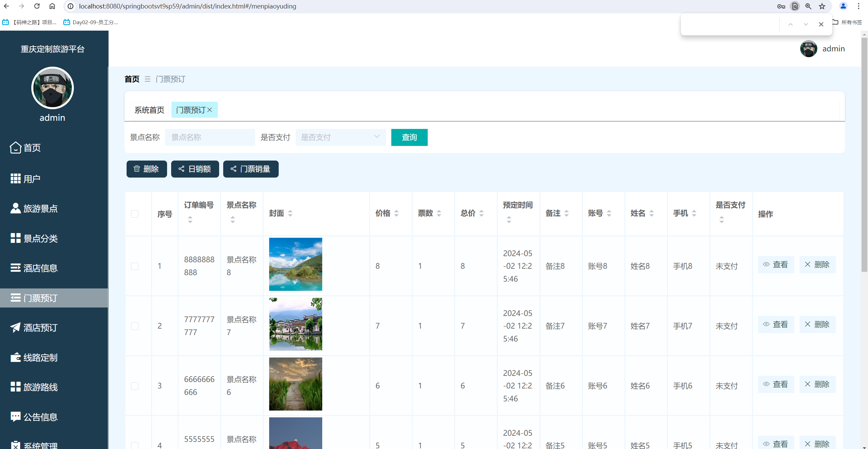The height and width of the screenshot is (449, 868).
Task: Check the row 3 checkbox
Action: point(135,386)
